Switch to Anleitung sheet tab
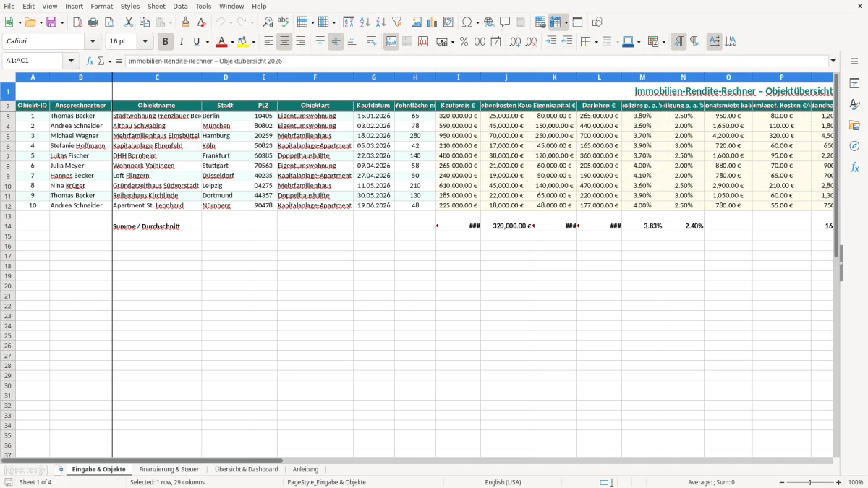Viewport: 868px width, 488px height. pyautogui.click(x=305, y=469)
